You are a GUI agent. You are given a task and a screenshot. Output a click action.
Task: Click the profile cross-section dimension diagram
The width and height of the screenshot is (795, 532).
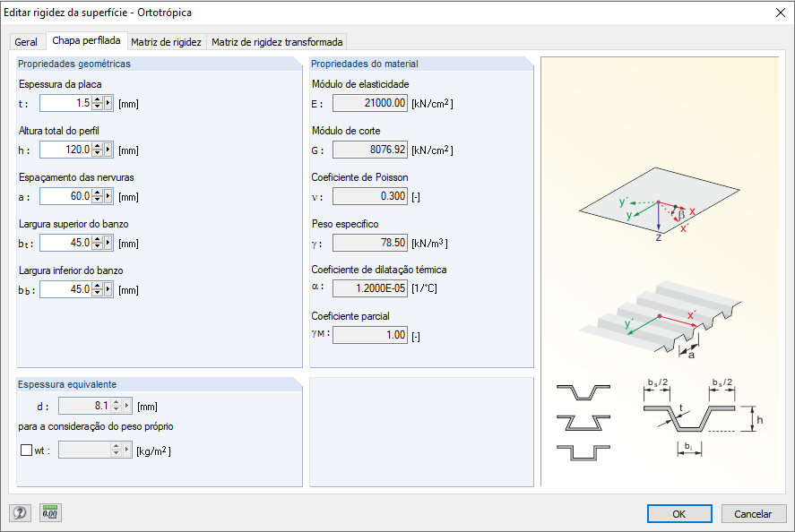[x=704, y=417]
